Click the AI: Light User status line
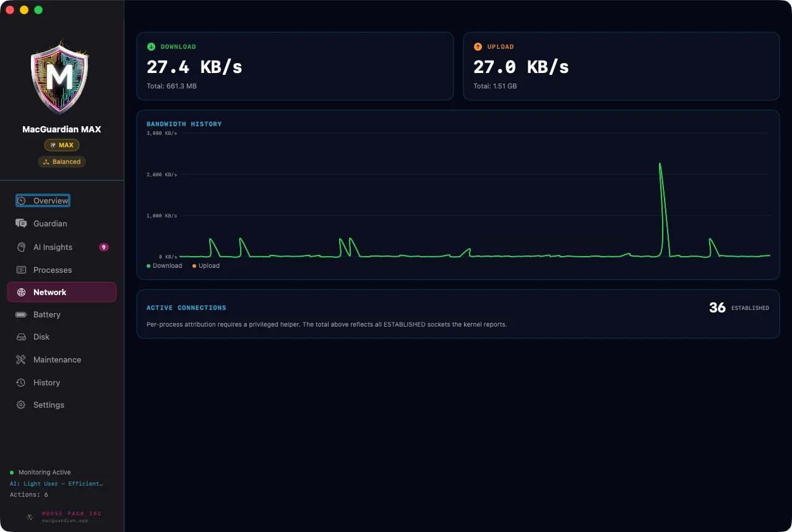Screen dimensions: 792x532 (x=56, y=484)
